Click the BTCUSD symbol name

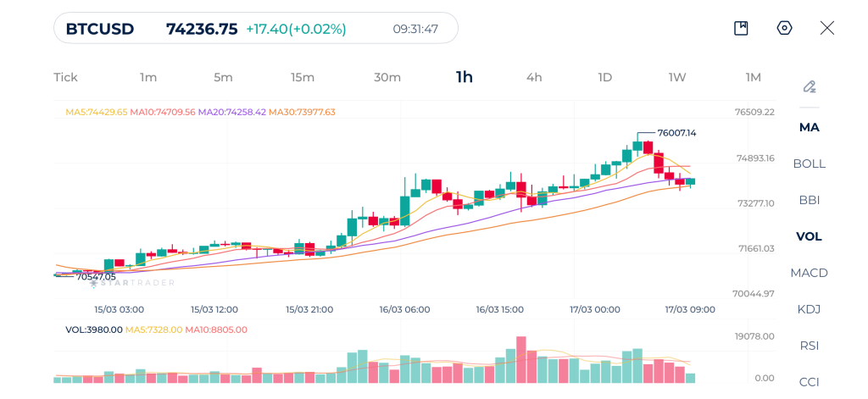click(100, 29)
